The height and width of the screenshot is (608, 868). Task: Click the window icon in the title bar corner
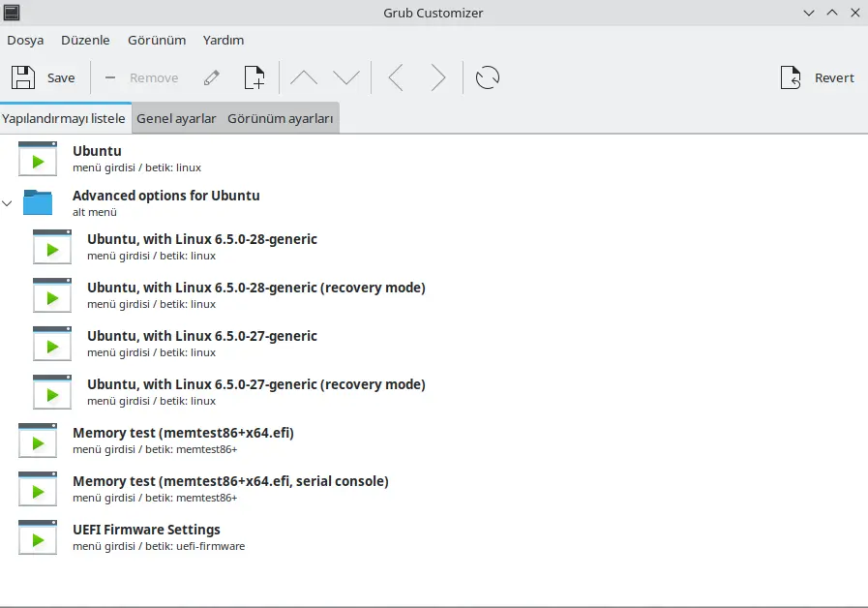point(11,13)
